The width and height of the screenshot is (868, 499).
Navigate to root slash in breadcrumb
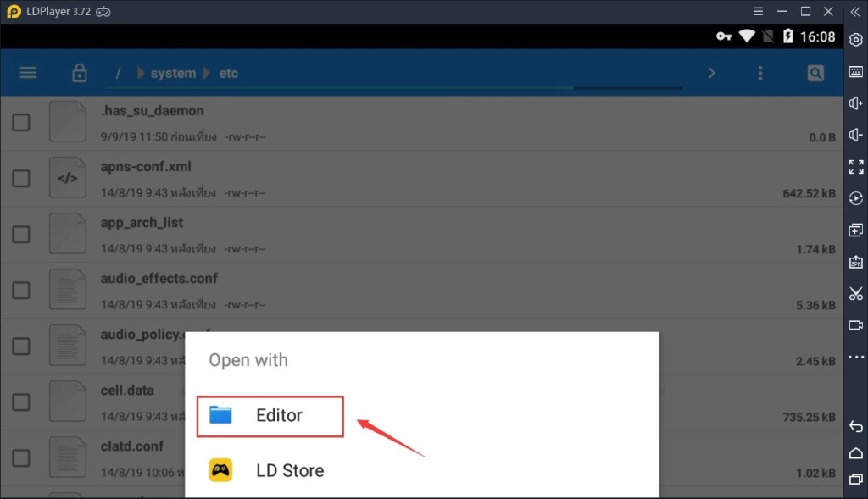click(118, 73)
